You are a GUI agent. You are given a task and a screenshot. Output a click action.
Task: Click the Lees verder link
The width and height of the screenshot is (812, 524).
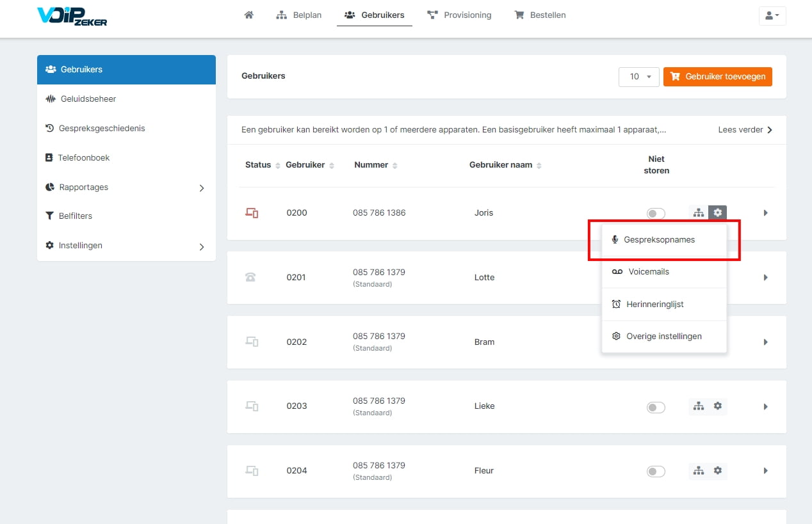pos(745,130)
